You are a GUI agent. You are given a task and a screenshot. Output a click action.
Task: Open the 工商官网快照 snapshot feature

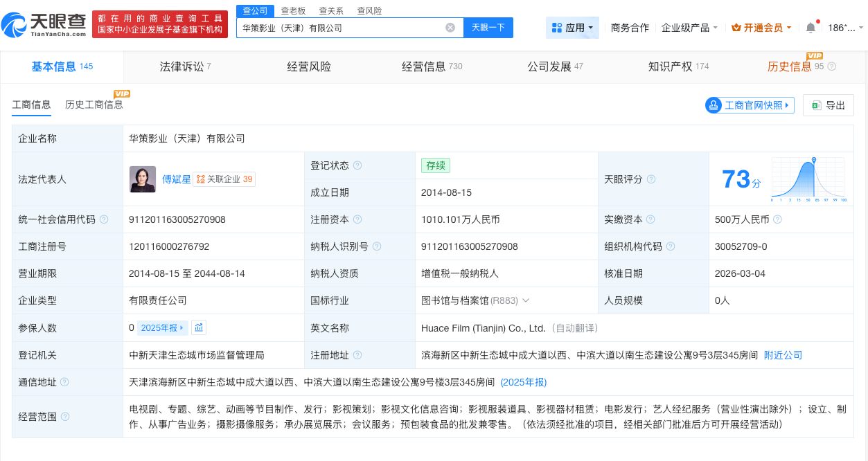pyautogui.click(x=750, y=105)
